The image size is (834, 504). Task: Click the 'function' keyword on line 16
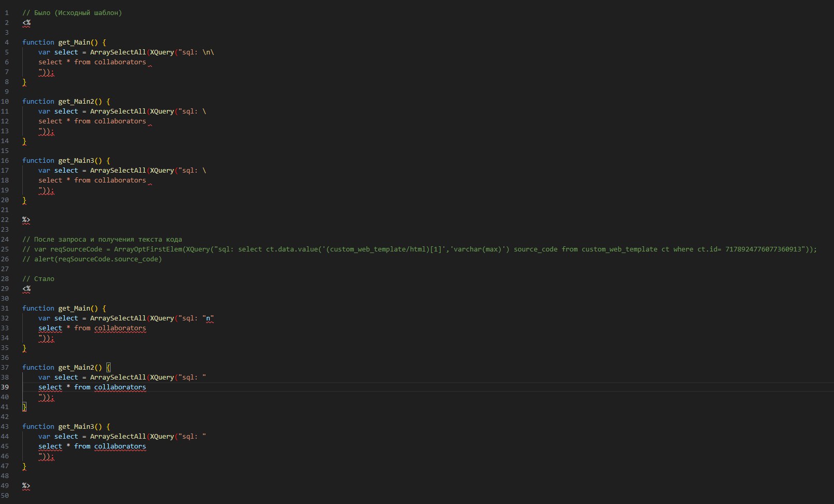pos(38,161)
